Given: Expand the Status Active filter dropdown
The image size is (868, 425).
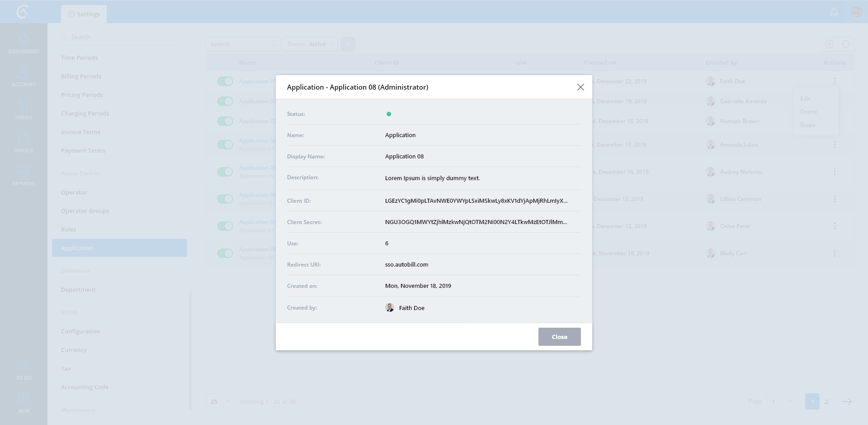Looking at the screenshot, I should coord(311,44).
